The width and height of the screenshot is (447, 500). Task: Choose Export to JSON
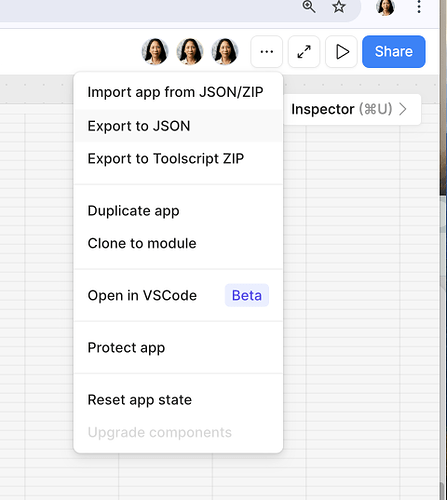click(178, 126)
